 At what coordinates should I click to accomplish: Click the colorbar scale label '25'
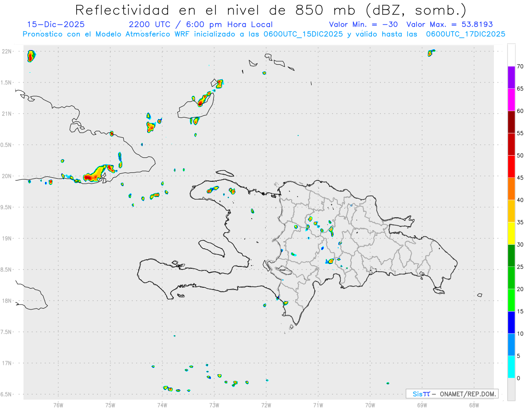520,267
